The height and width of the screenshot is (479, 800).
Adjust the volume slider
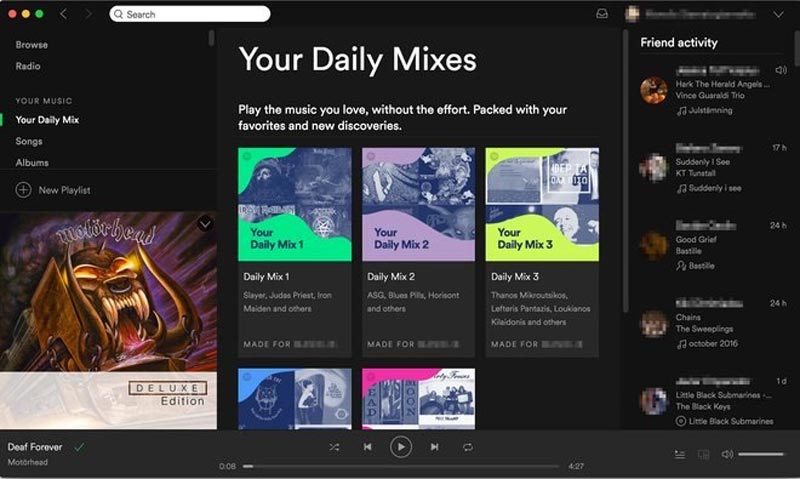[x=761, y=454]
